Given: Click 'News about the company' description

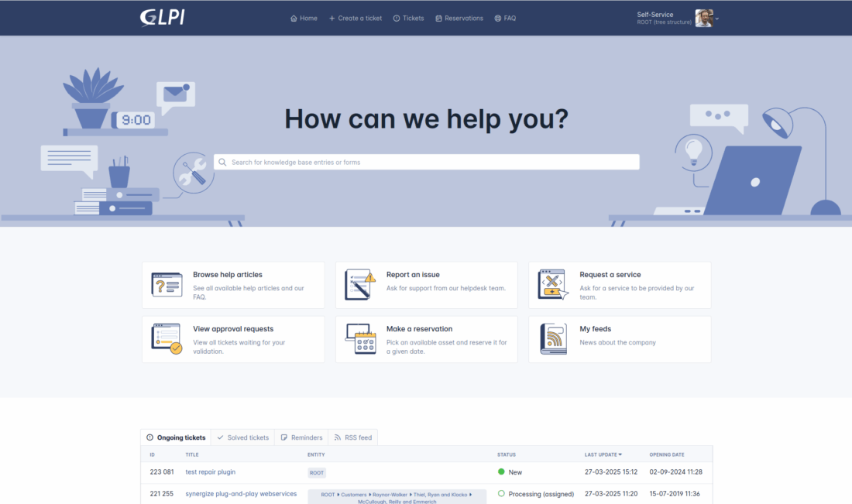Looking at the screenshot, I should click(x=617, y=343).
